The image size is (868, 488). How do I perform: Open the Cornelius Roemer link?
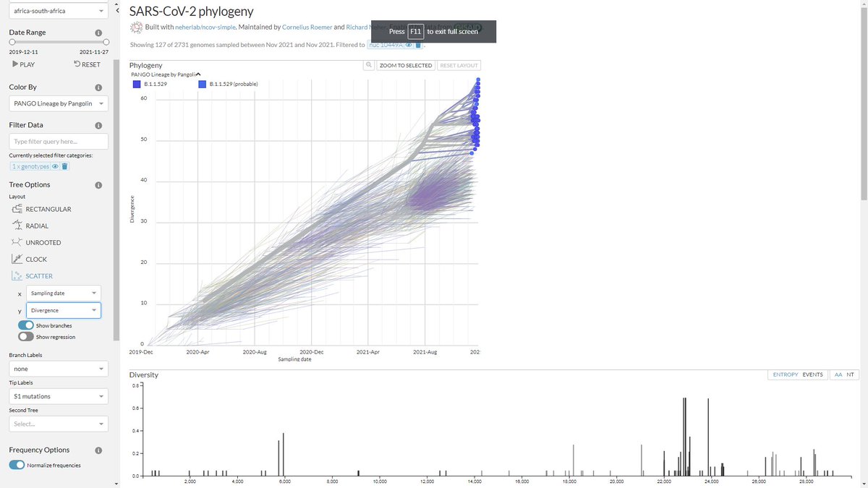coord(307,27)
